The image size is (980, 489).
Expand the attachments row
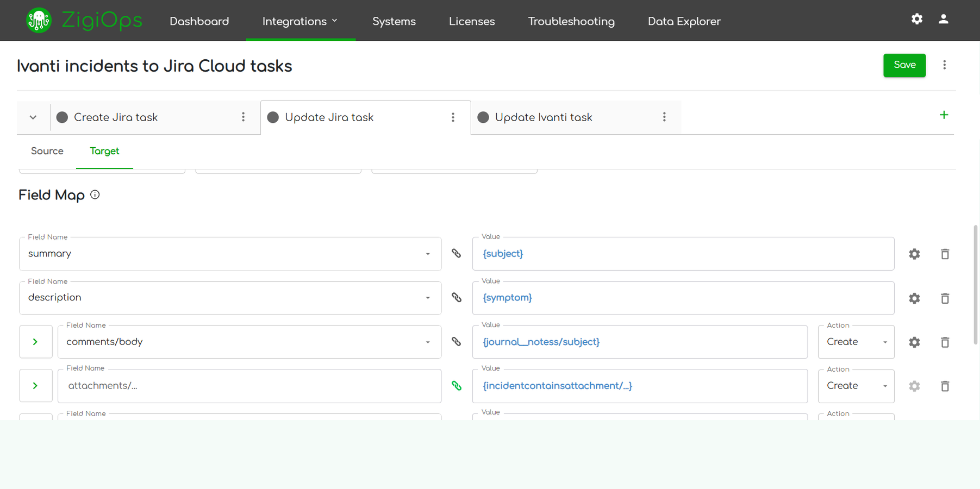36,386
